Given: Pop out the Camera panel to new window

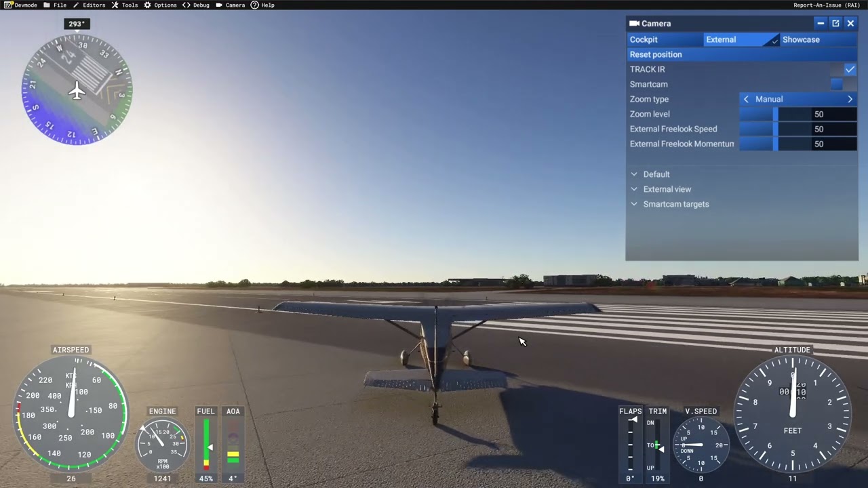Looking at the screenshot, I should (x=835, y=23).
